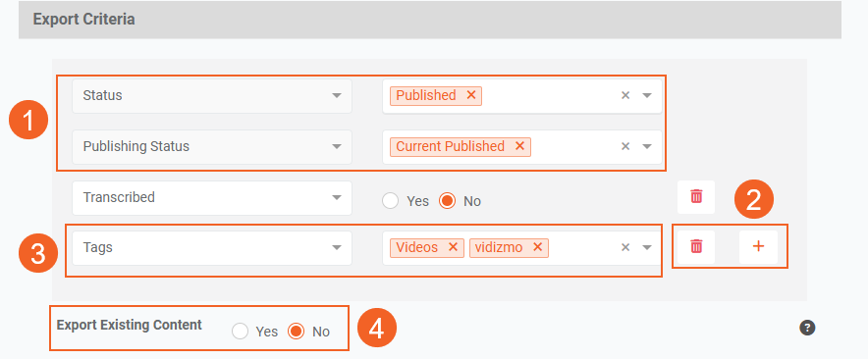Delete the Transcribed criteria row

696,196
